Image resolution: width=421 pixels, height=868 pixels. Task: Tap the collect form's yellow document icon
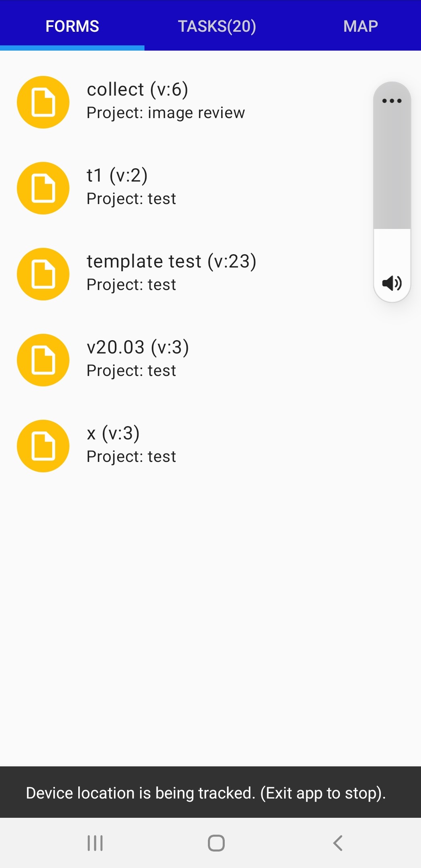tap(43, 102)
